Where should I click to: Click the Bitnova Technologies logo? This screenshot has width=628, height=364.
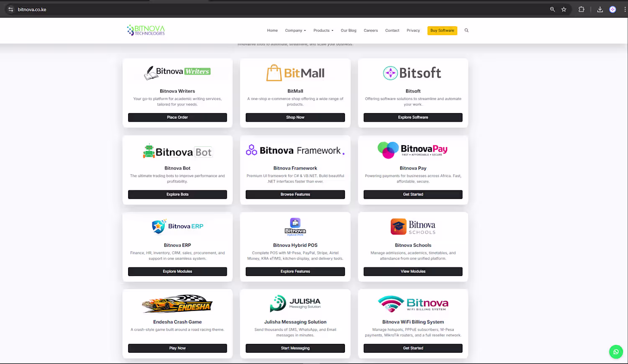tap(146, 30)
